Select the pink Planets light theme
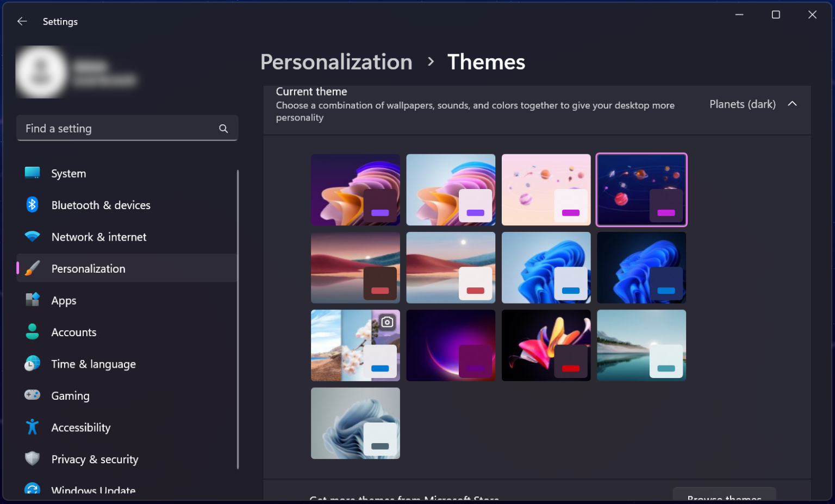This screenshot has height=504, width=835. point(546,190)
